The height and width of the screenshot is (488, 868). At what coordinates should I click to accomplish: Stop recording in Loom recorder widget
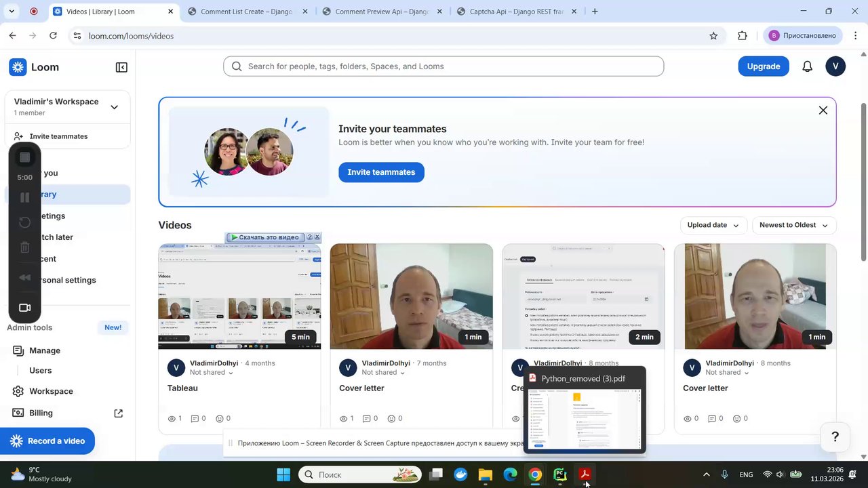(24, 157)
